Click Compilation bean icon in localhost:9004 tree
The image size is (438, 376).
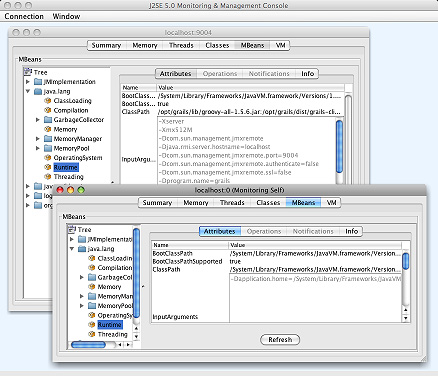(x=48, y=110)
